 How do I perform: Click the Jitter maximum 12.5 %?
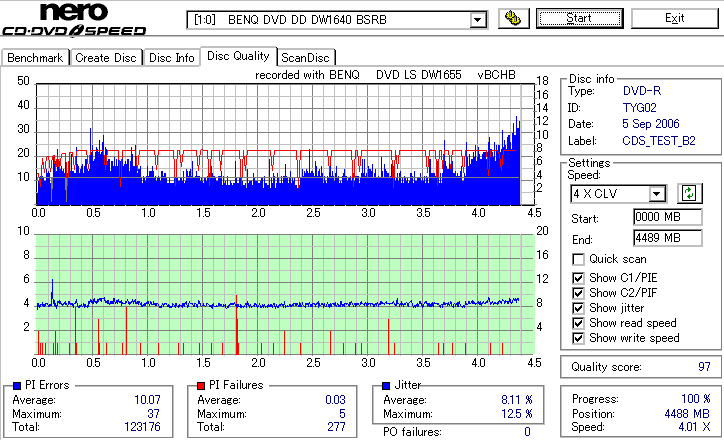click(x=517, y=414)
